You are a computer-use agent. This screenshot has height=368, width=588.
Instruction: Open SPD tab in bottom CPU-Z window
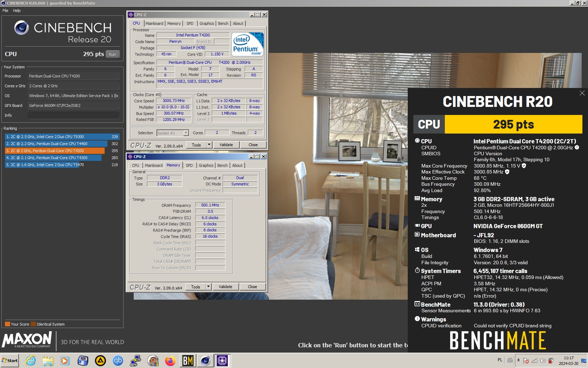tap(189, 165)
